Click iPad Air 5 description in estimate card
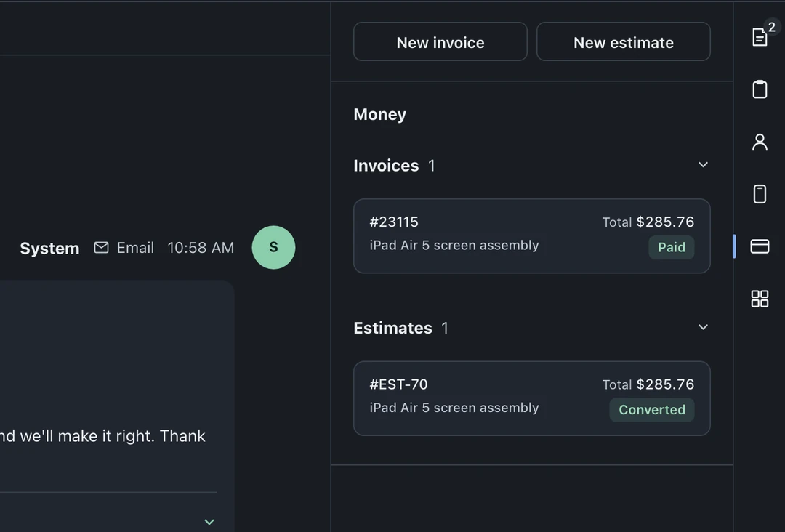 click(454, 408)
